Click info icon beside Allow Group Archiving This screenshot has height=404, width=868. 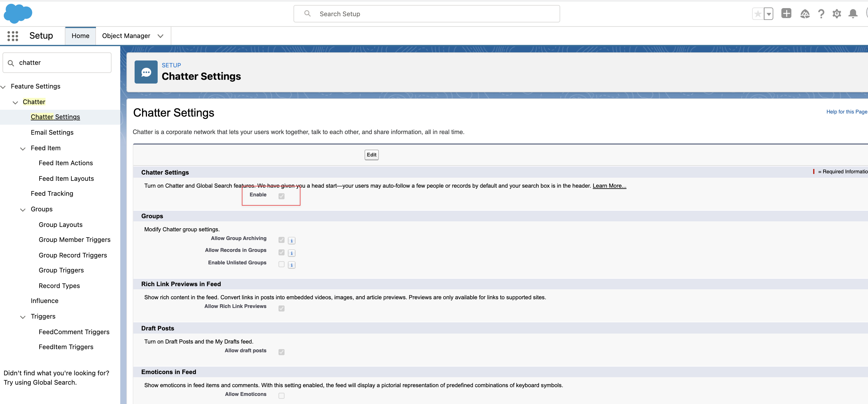tap(292, 240)
